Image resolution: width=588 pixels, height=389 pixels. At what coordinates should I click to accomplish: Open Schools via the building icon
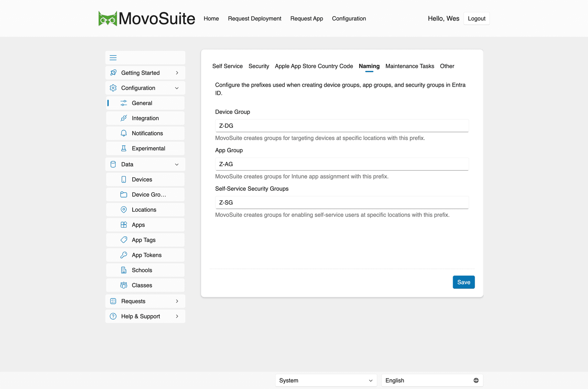click(124, 270)
